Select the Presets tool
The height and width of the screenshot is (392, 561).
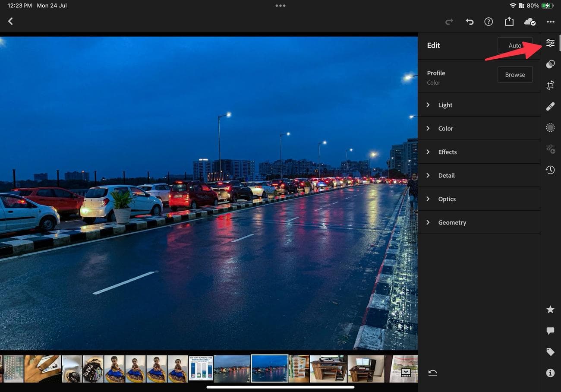tap(550, 64)
